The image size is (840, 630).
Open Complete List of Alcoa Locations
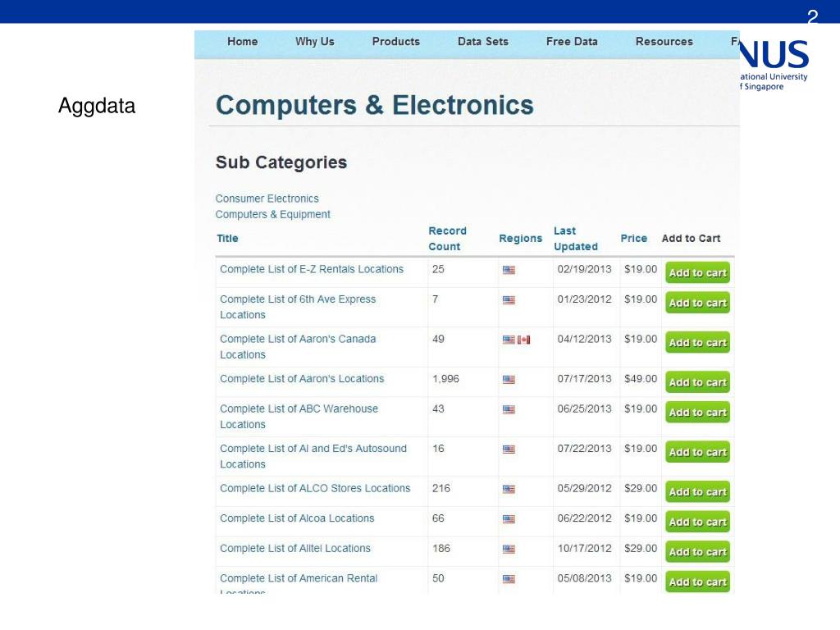point(297,518)
